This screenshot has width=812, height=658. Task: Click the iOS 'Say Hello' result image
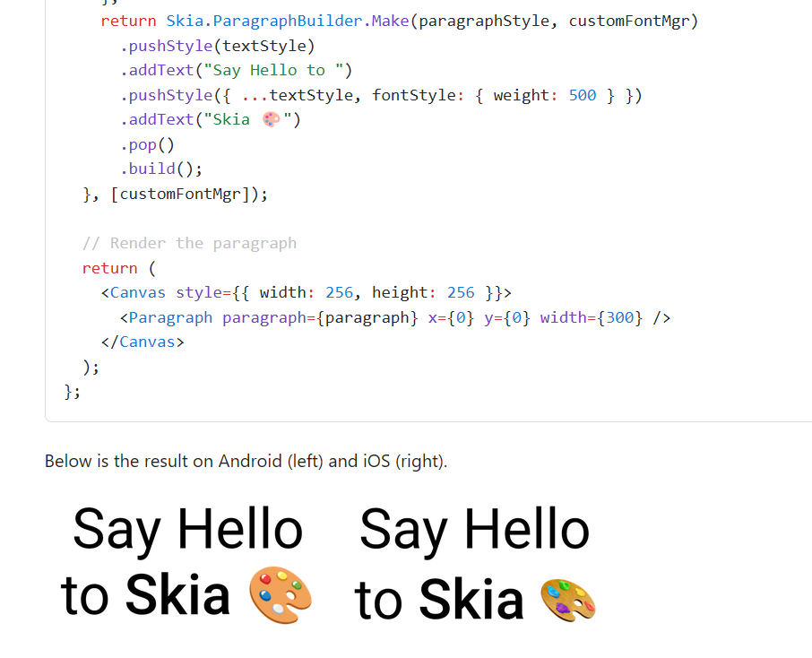click(x=475, y=564)
